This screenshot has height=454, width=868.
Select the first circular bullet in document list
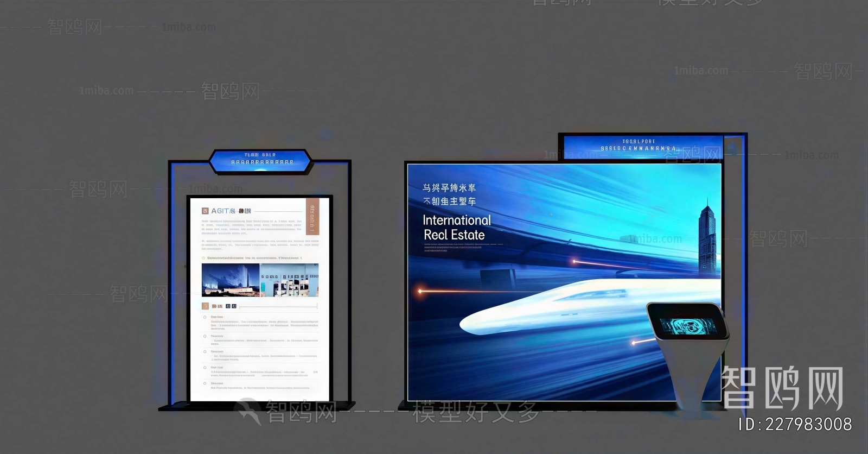click(205, 317)
